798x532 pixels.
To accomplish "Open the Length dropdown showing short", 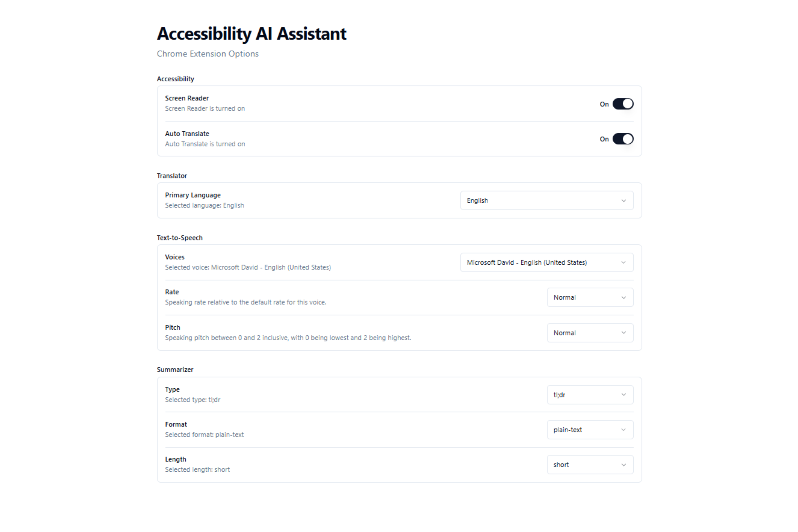I will tap(590, 464).
